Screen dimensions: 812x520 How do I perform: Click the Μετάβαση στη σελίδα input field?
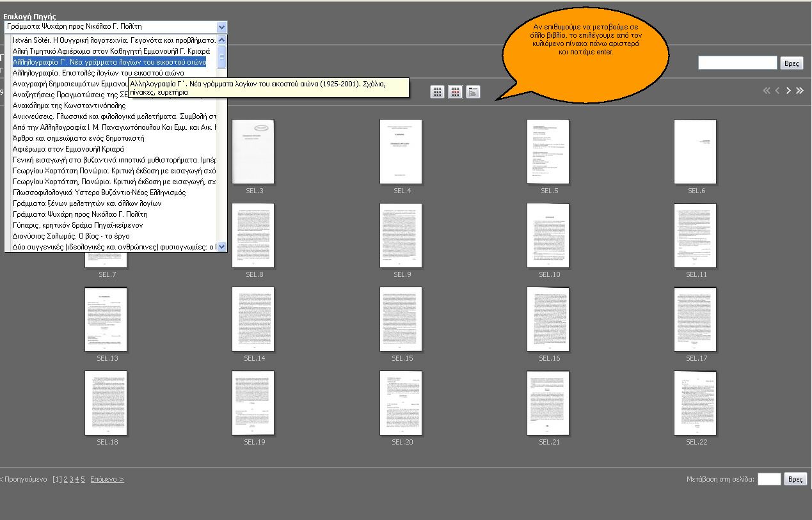tap(768, 479)
